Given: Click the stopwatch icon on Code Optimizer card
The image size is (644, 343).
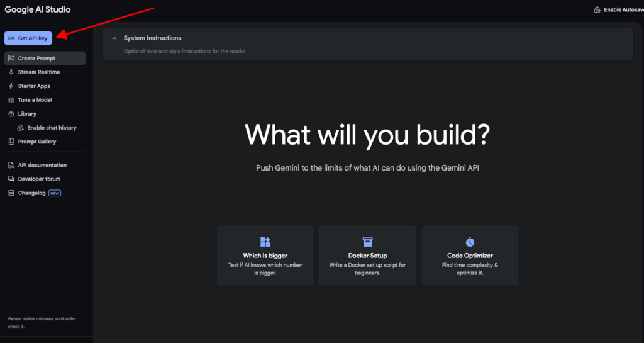Looking at the screenshot, I should [x=470, y=242].
